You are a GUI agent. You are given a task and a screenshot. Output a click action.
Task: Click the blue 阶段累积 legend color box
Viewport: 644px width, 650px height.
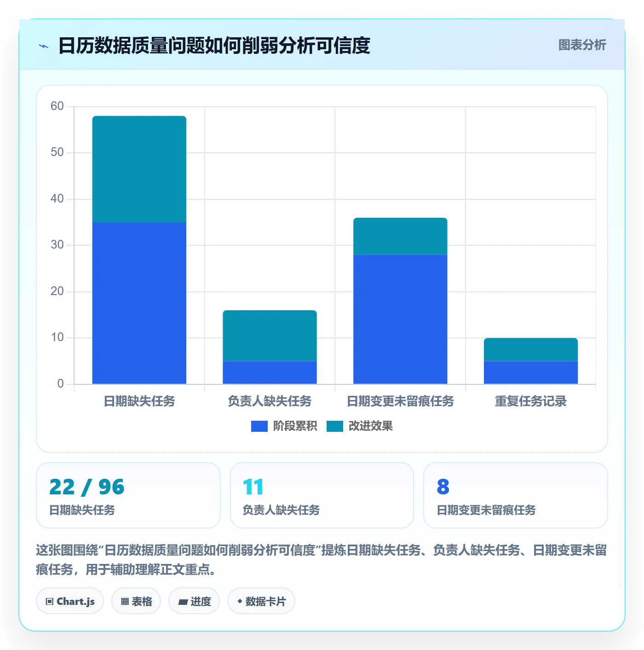259,426
